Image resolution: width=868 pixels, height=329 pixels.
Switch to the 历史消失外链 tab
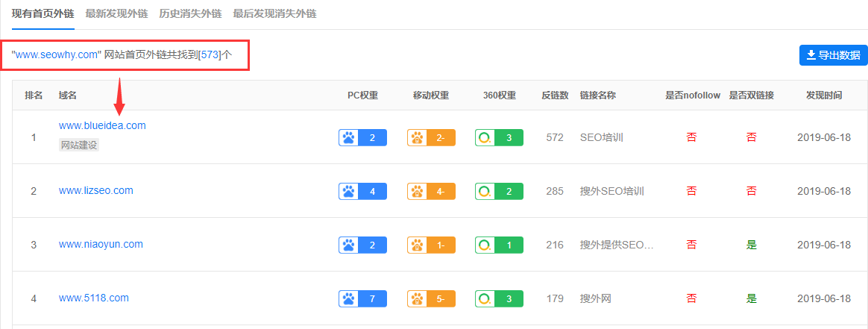click(190, 14)
